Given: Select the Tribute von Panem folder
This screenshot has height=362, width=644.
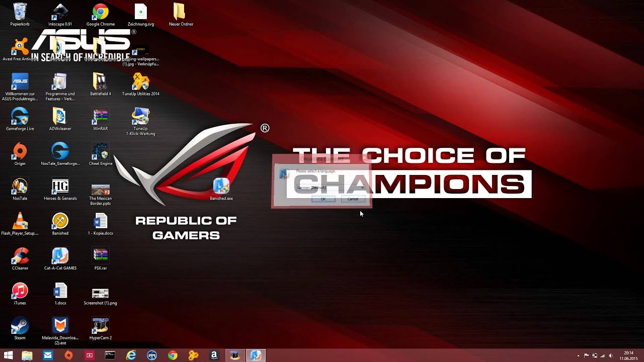Looking at the screenshot, I should click(x=101, y=50).
